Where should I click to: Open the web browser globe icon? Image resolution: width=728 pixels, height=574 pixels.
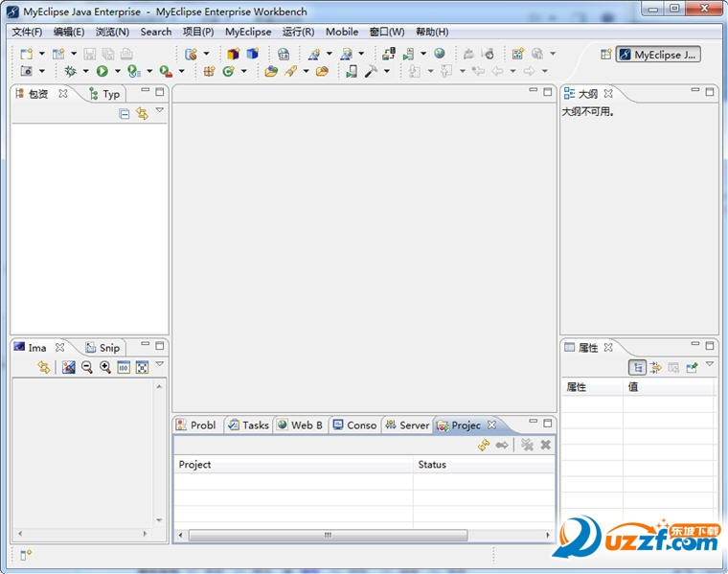point(440,54)
